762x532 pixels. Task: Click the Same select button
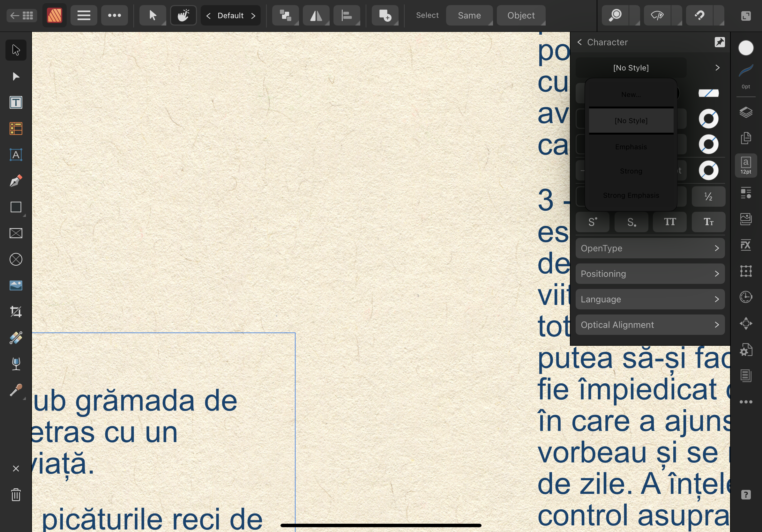pyautogui.click(x=469, y=16)
